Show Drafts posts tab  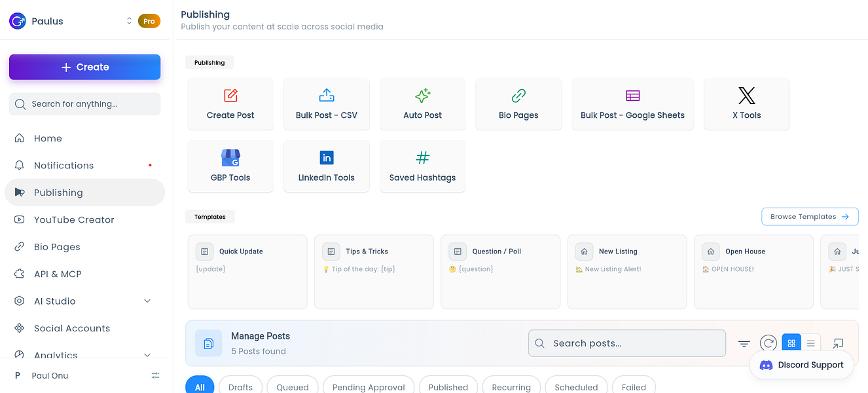[x=240, y=386]
